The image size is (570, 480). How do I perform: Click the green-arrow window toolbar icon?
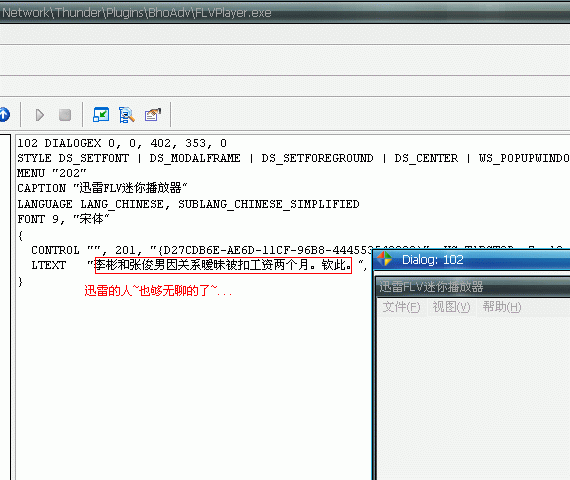click(101, 115)
